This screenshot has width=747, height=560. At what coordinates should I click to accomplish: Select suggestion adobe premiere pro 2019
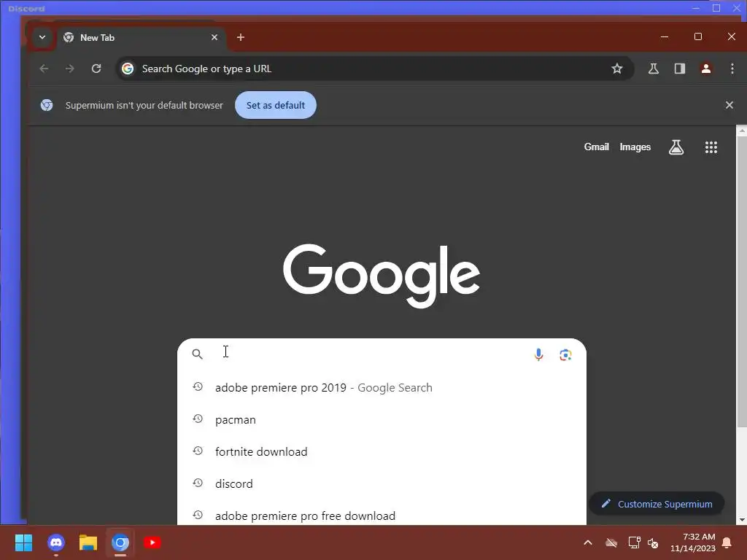coord(382,388)
